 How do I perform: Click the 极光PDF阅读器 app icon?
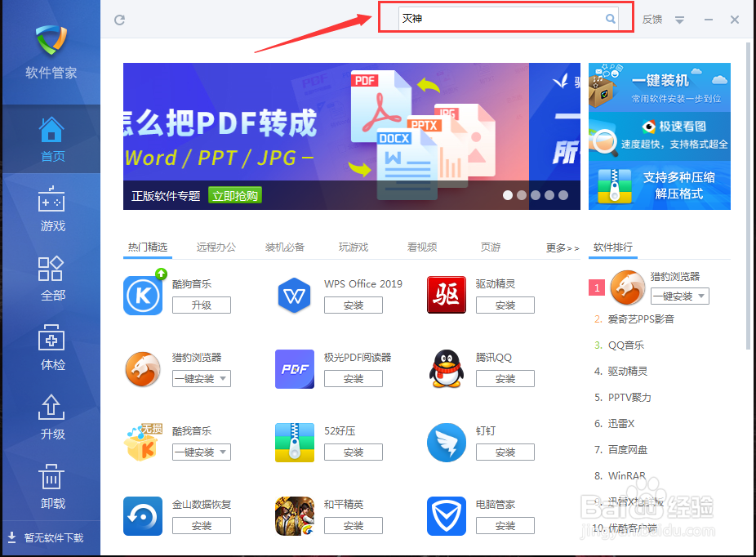[295, 369]
